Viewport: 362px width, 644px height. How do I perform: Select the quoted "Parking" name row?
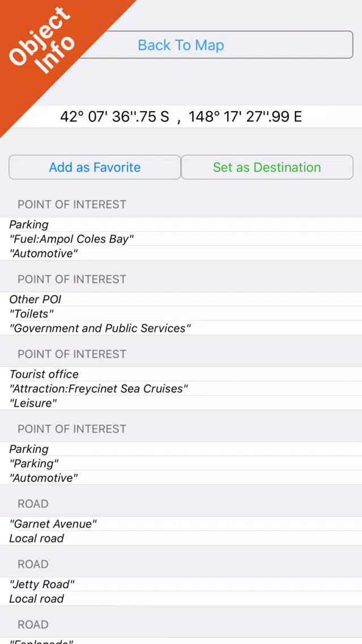point(181,464)
